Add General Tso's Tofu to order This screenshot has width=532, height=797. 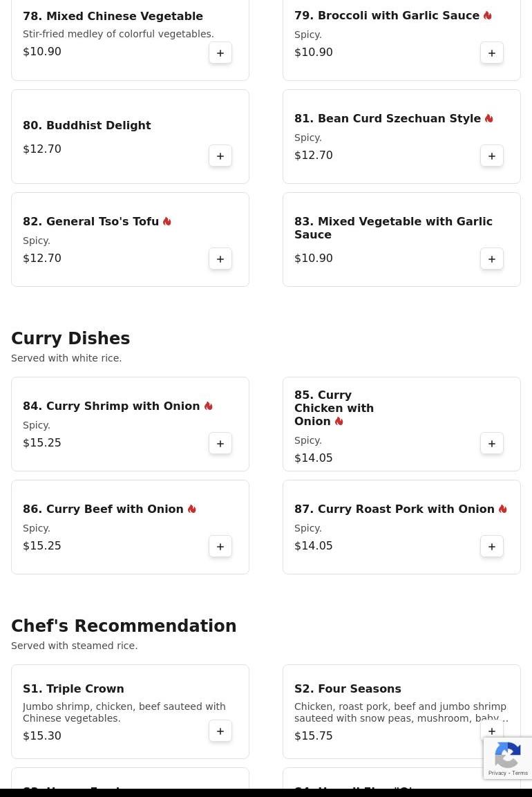pyautogui.click(x=220, y=259)
